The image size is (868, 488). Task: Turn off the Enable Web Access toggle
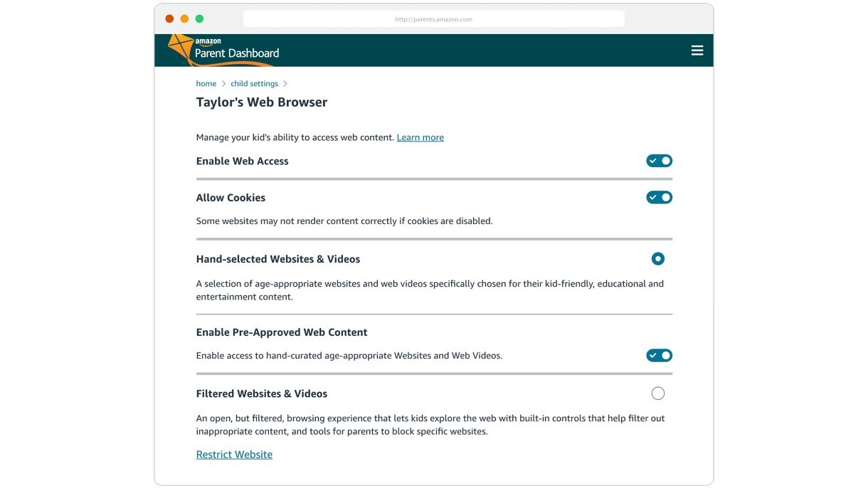659,161
